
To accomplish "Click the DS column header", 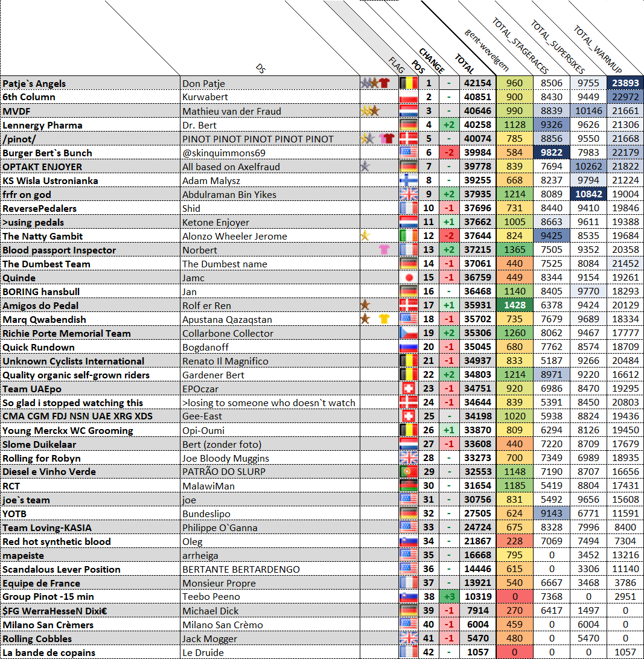I will click(261, 69).
